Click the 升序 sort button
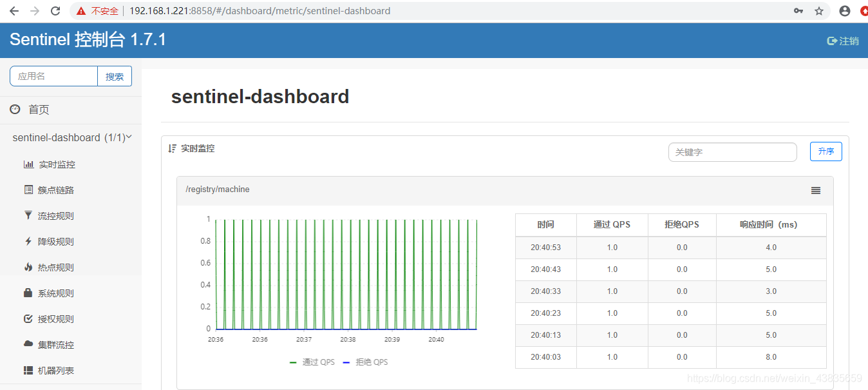This screenshot has height=390, width=868. coord(826,151)
